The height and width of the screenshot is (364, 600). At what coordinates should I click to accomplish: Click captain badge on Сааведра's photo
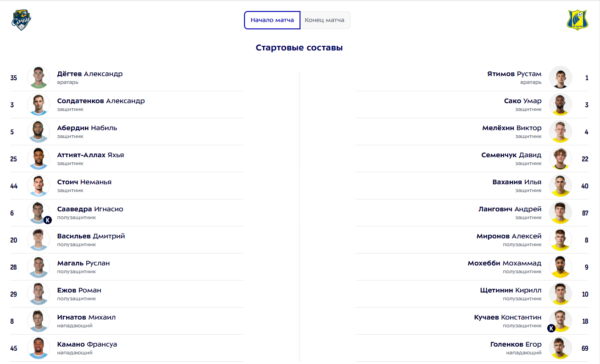[48, 220]
